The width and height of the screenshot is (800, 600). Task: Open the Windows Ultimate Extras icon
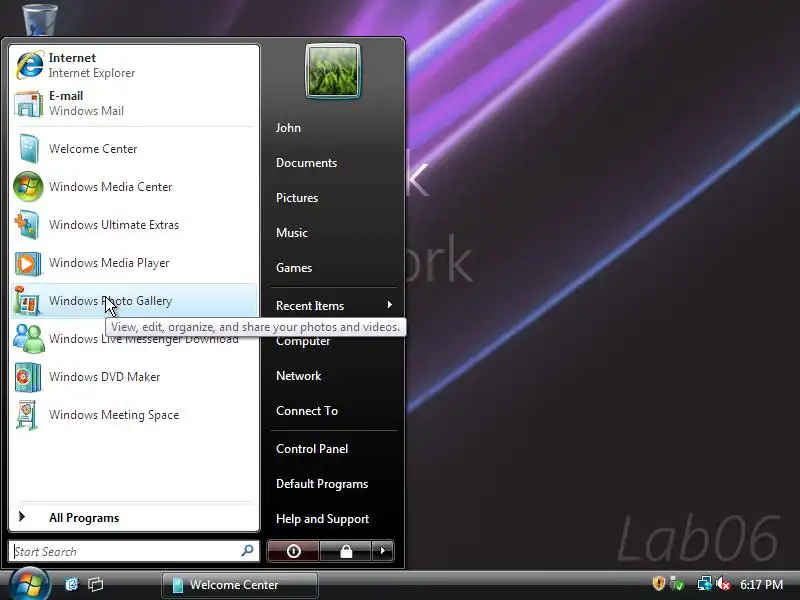28,224
